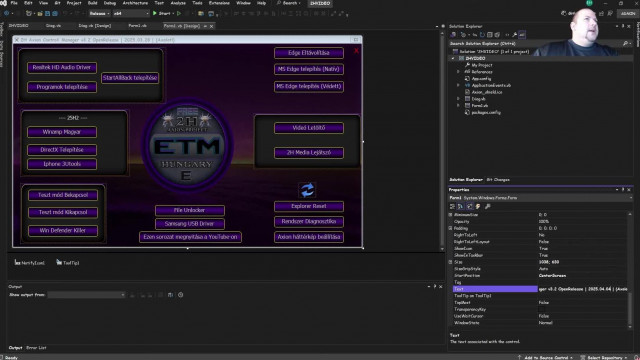Click the Text property value field

click(582, 289)
